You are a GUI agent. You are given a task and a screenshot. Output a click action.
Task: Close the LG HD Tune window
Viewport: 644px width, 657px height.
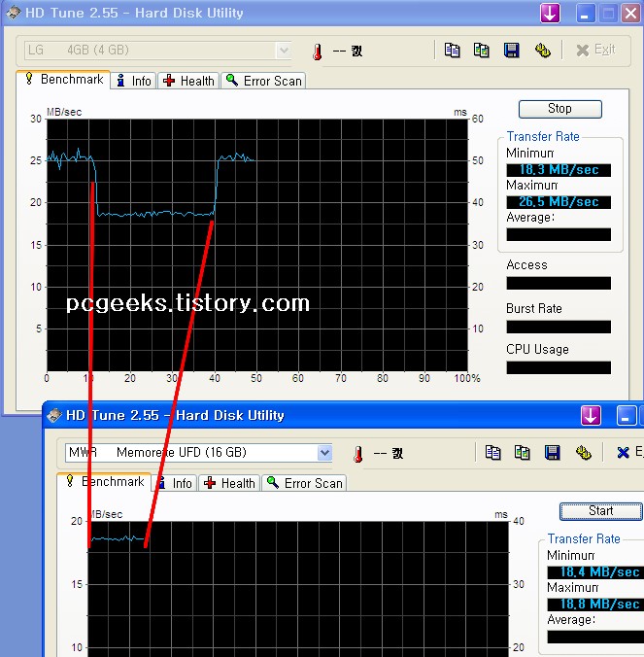(630, 13)
